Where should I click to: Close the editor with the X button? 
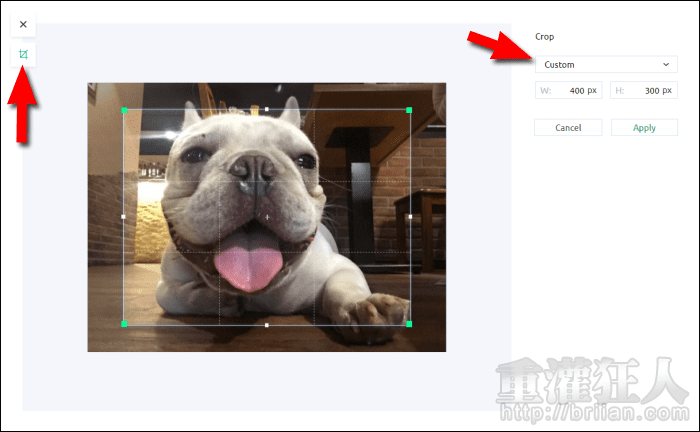(23, 24)
